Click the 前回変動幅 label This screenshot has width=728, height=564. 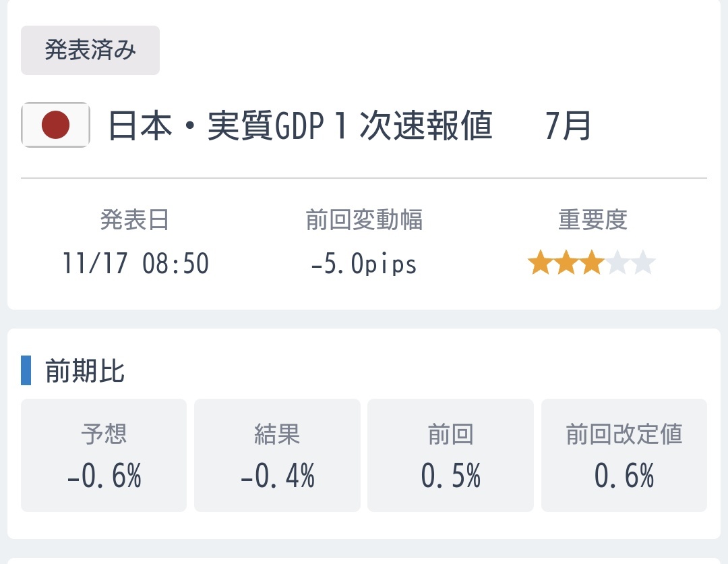(x=364, y=220)
